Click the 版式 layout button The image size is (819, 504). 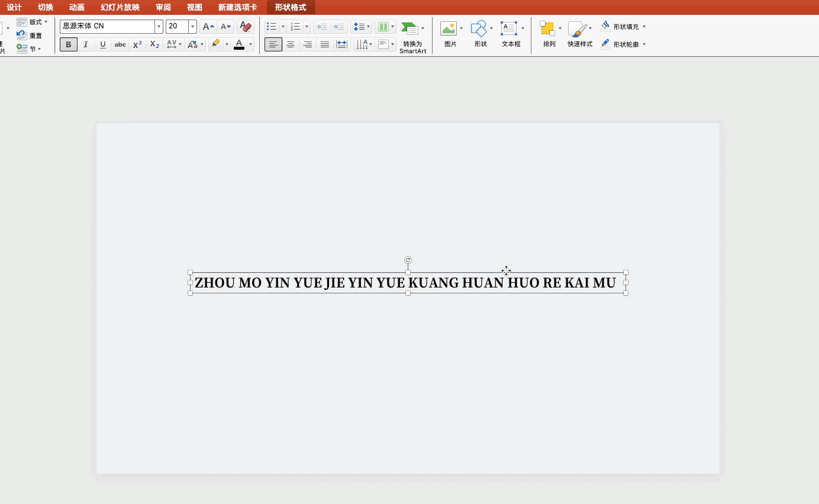pos(32,22)
